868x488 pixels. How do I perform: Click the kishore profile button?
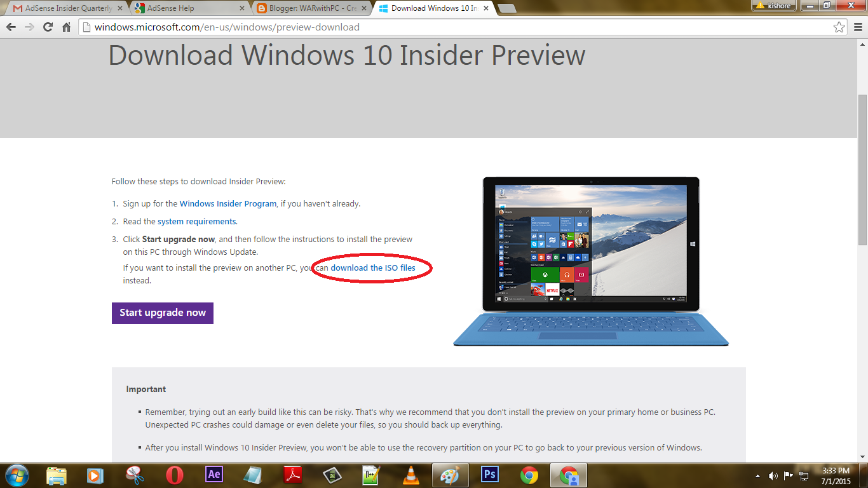click(x=773, y=6)
